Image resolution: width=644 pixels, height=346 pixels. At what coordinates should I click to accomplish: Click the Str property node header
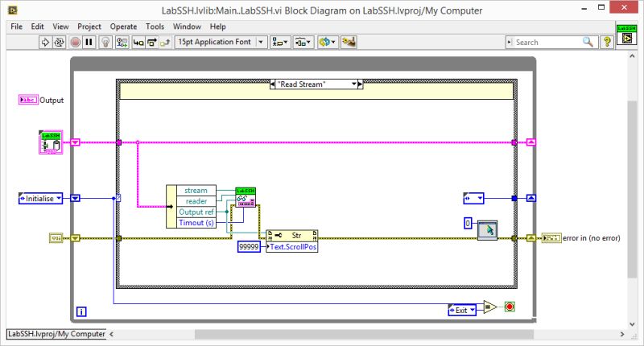point(291,235)
